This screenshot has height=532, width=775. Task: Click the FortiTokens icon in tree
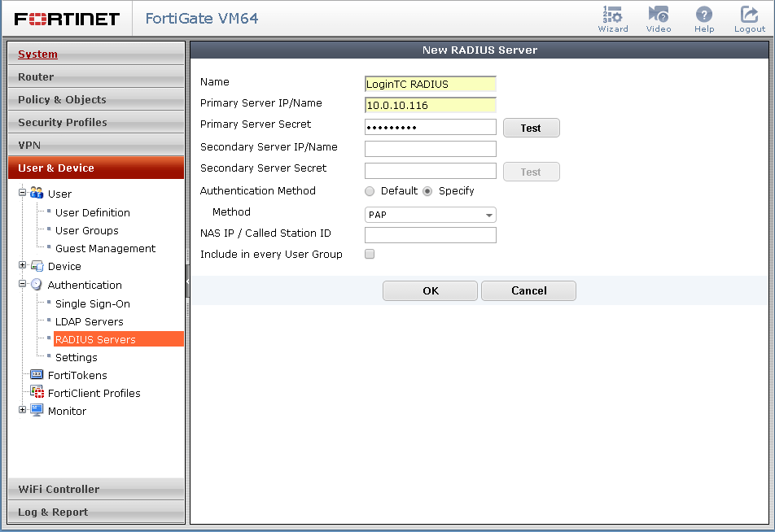coord(36,375)
